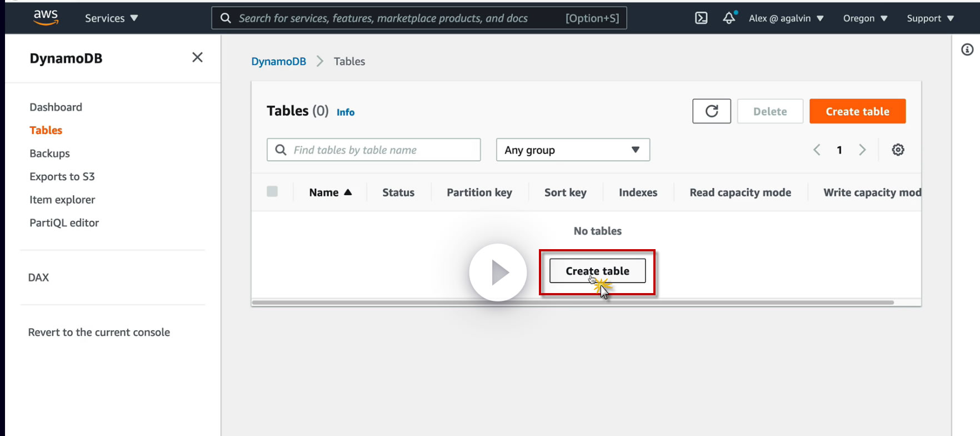The width and height of the screenshot is (980, 436).
Task: Open the Backups page in sidebar
Action: 49,153
